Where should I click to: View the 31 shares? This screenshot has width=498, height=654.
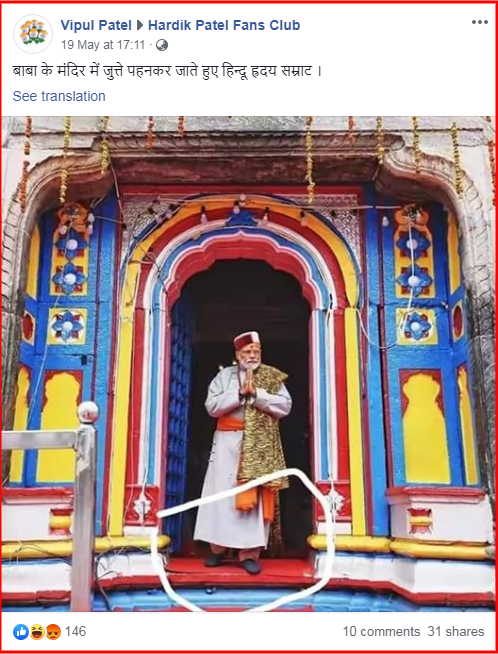pyautogui.click(x=456, y=631)
